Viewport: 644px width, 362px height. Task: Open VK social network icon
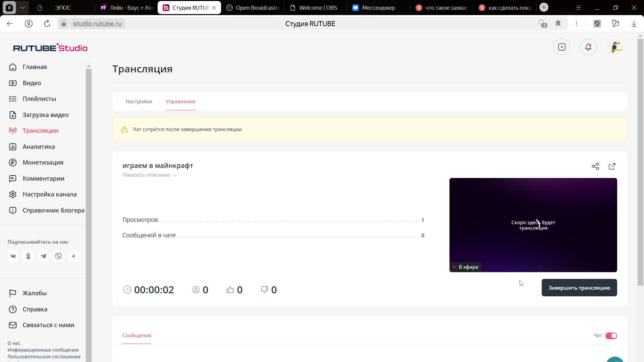13,256
